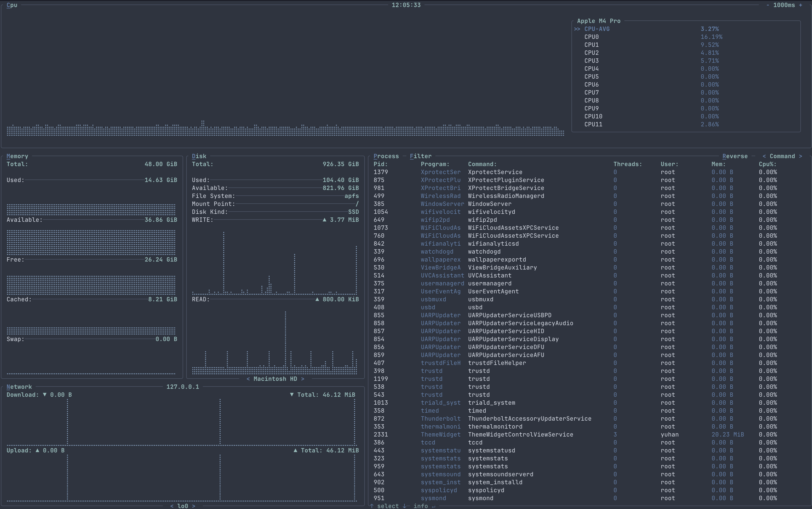Select CPU0 in the core list

pos(591,37)
